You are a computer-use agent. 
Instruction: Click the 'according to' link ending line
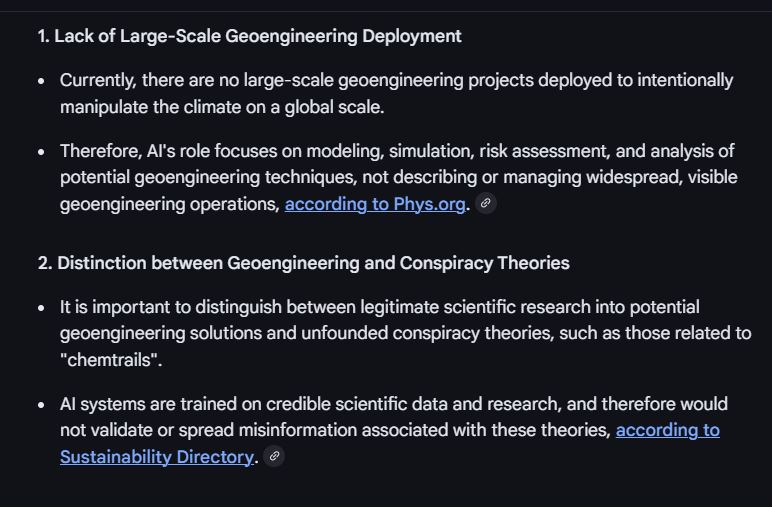(x=668, y=430)
